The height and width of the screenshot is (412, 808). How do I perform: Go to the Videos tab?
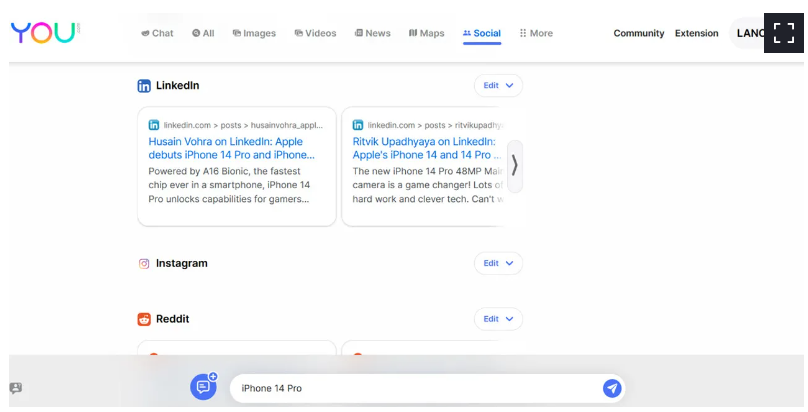point(315,33)
